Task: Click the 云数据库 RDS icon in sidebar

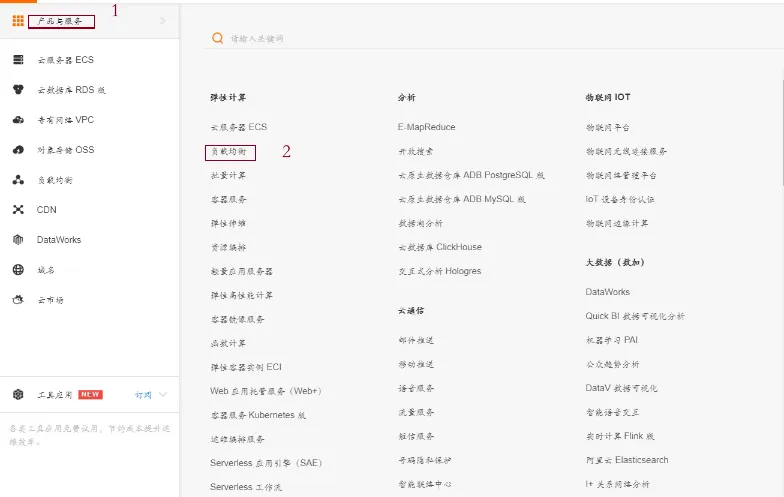Action: pyautogui.click(x=18, y=90)
